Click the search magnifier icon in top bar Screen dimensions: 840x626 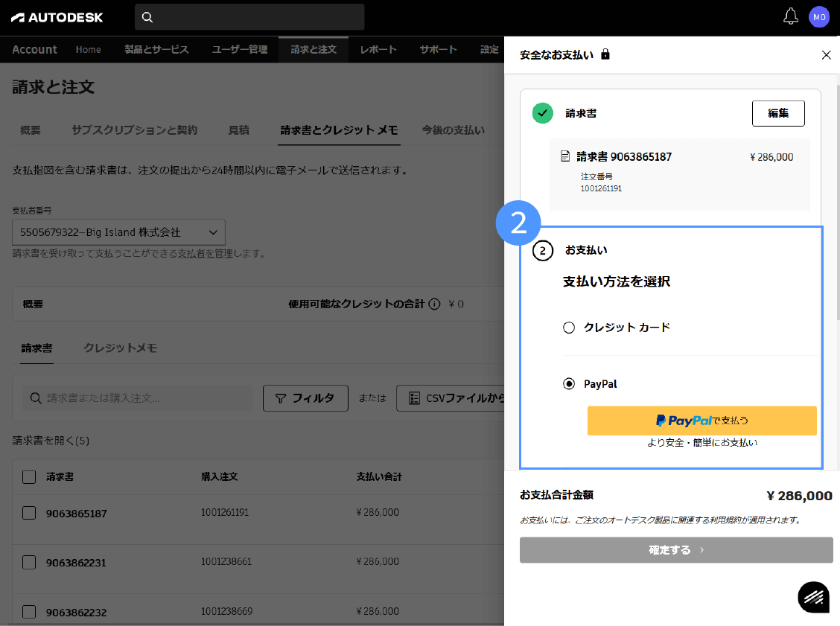tap(147, 17)
